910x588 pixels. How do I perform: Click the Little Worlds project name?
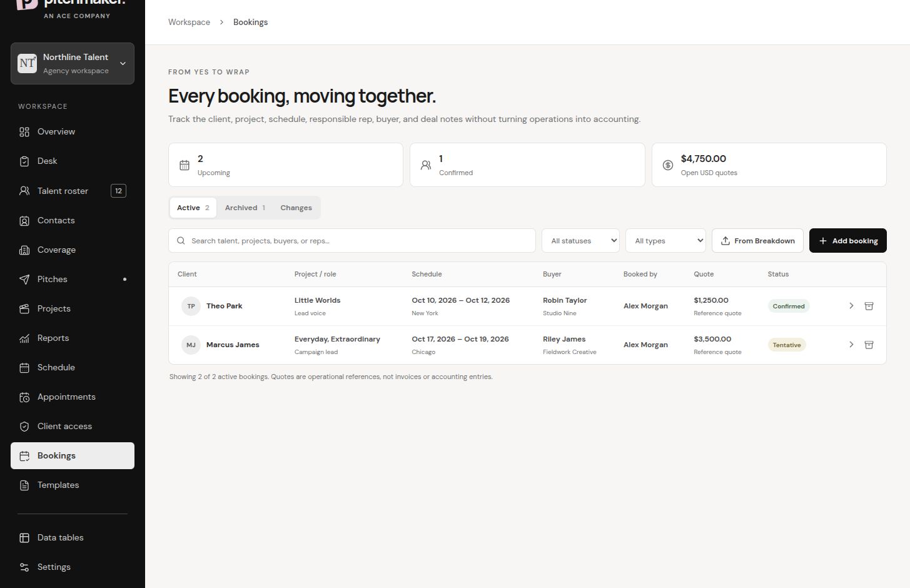click(x=317, y=300)
